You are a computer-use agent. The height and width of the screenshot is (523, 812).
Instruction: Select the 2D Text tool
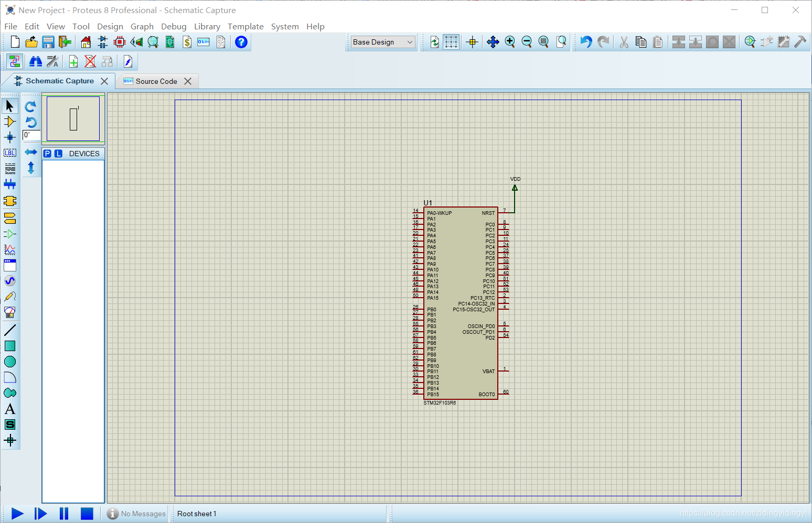(10, 409)
